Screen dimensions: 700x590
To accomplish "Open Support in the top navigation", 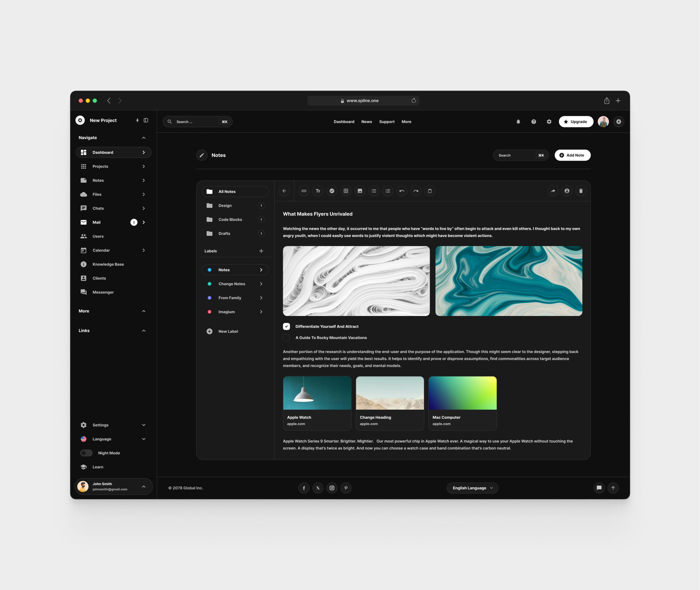I will (x=387, y=122).
